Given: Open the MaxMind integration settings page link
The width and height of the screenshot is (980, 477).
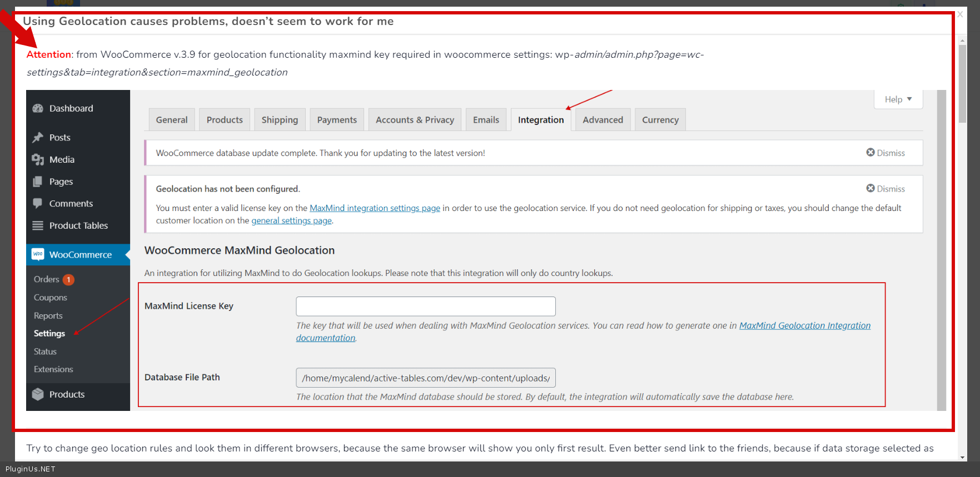Looking at the screenshot, I should point(375,208).
